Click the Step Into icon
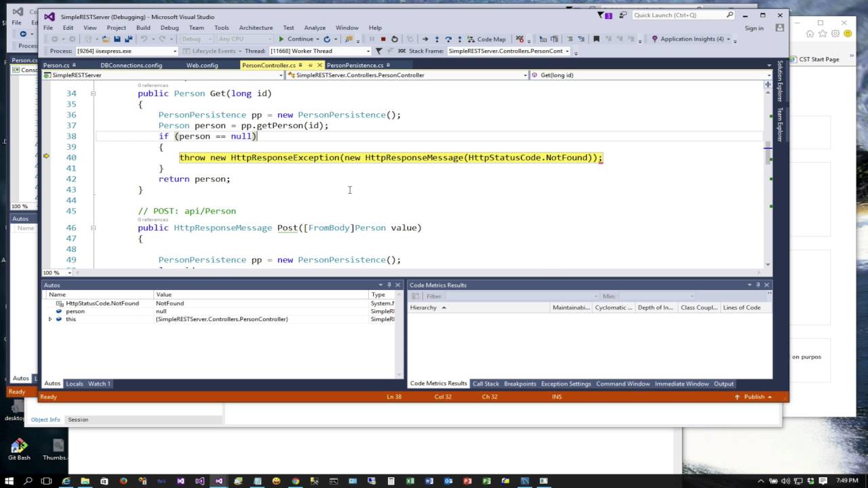The width and height of the screenshot is (868, 488). [437, 39]
